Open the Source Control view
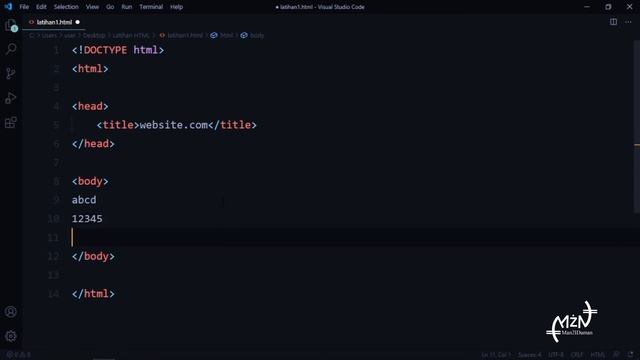Image resolution: width=640 pixels, height=360 pixels. point(11,73)
